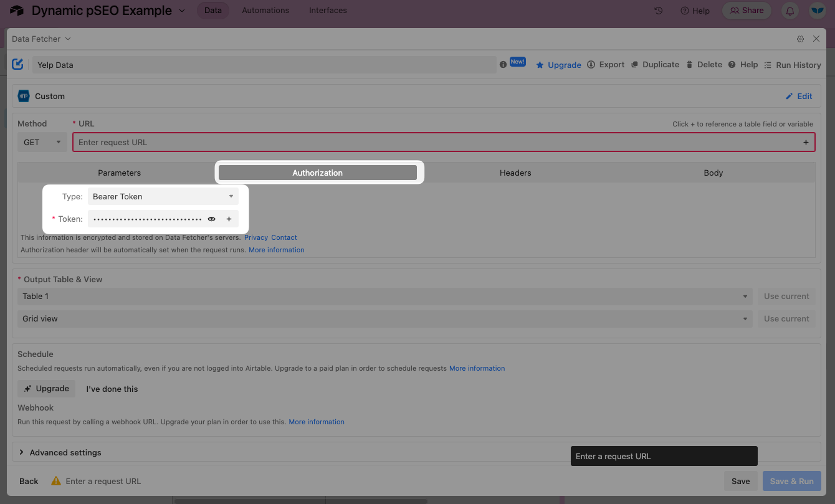Delete the Yelp Data request
The width and height of the screenshot is (835, 504).
(704, 65)
